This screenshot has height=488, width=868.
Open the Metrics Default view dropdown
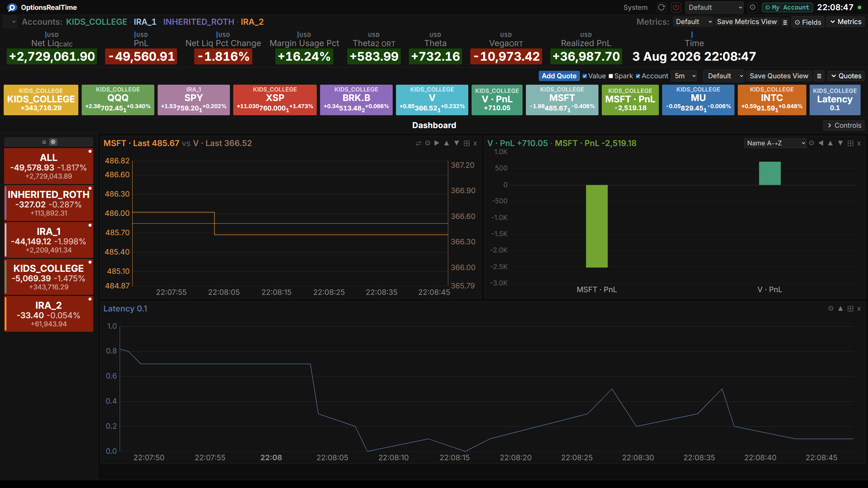pyautogui.click(x=693, y=22)
